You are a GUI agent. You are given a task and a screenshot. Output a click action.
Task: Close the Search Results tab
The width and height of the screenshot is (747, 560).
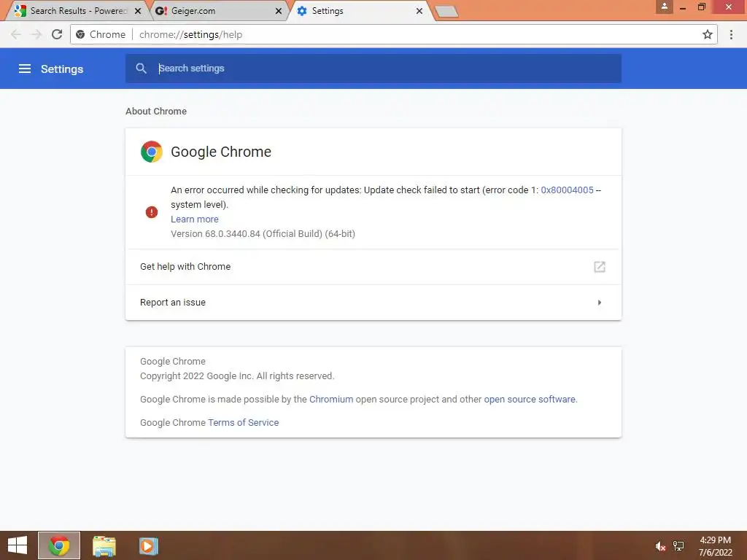[x=138, y=11]
